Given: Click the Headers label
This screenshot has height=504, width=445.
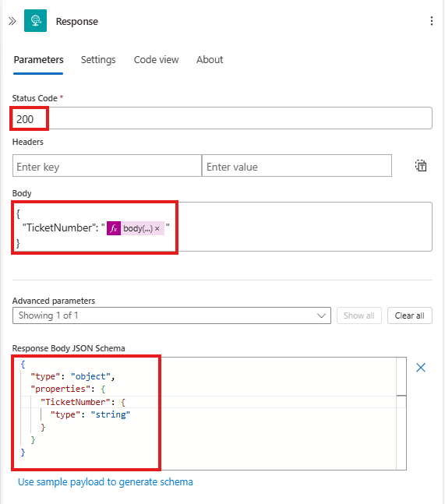Looking at the screenshot, I should (x=27, y=142).
